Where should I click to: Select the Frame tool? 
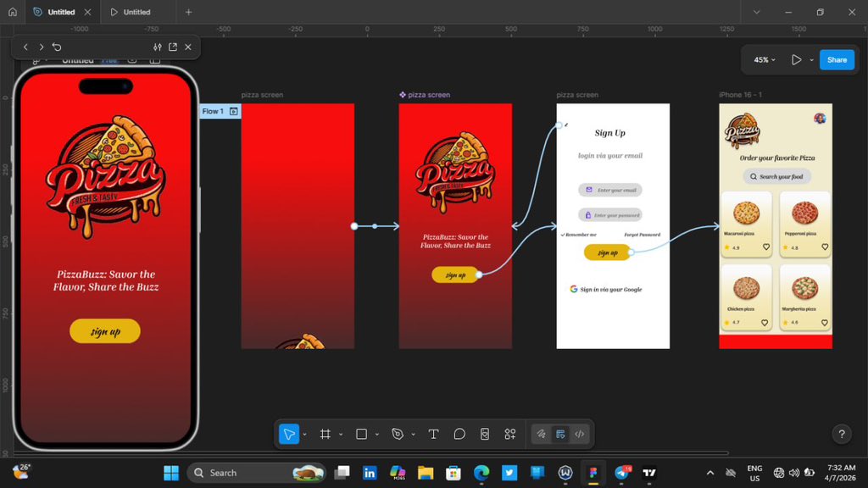coord(325,435)
